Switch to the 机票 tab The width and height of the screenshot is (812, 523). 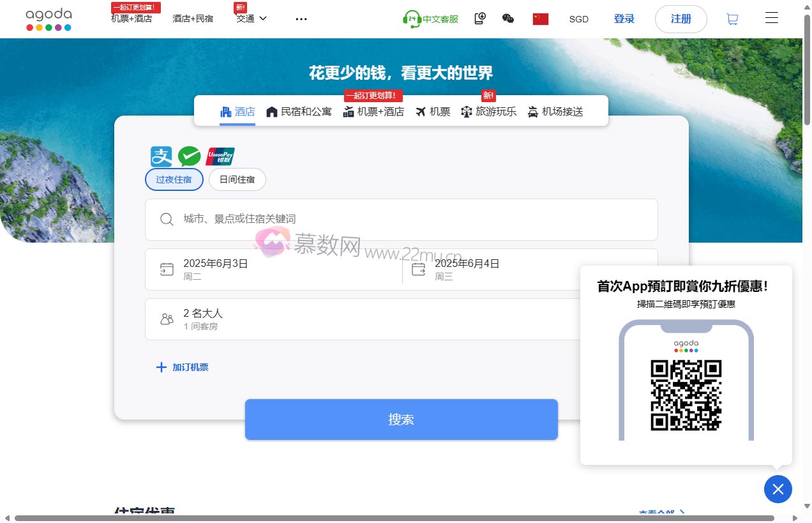[x=433, y=112]
